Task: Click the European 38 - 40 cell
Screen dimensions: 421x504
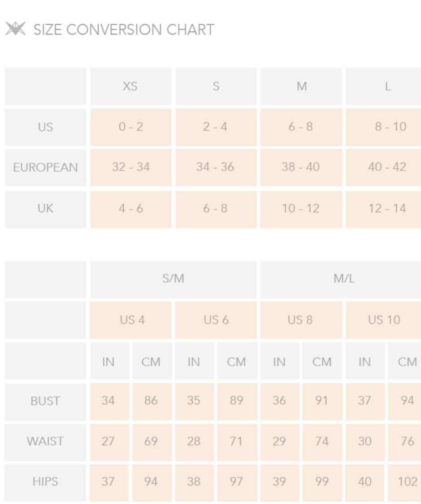Action: click(x=301, y=167)
